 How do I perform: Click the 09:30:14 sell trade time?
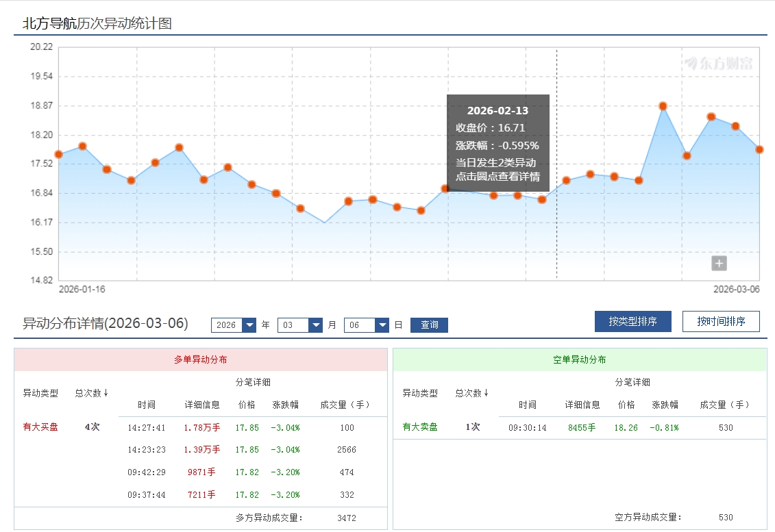point(528,428)
